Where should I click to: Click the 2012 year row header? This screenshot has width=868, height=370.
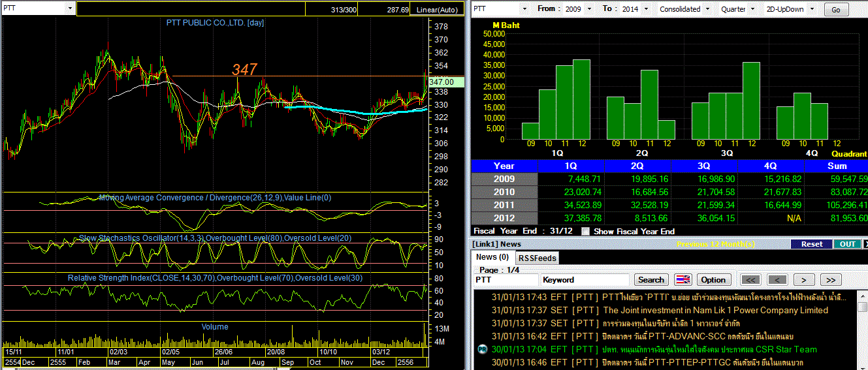click(x=504, y=218)
